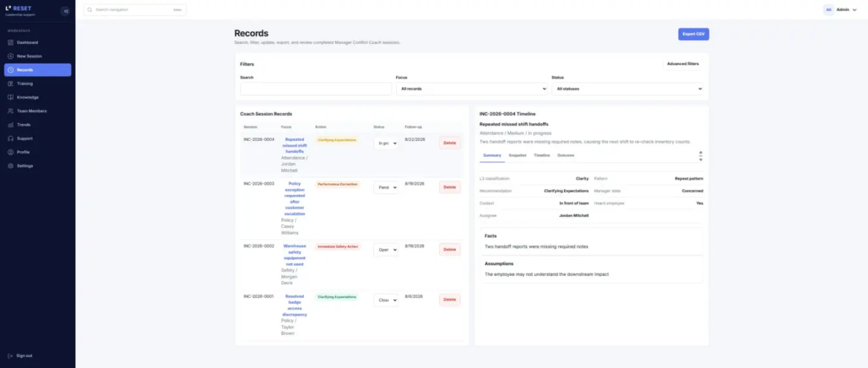The width and height of the screenshot is (868, 368).
Task: Open the Warehouse safety equipment not used link
Action: pyautogui.click(x=295, y=255)
